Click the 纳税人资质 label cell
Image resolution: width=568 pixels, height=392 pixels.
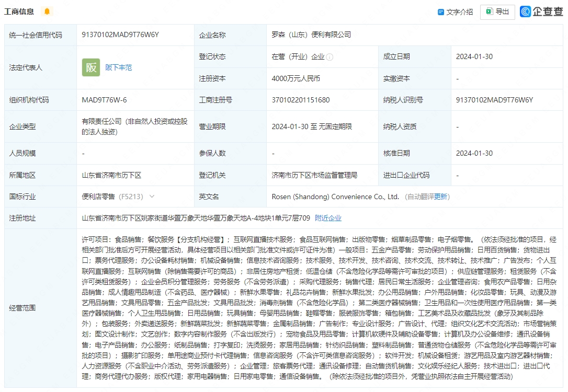point(415,126)
